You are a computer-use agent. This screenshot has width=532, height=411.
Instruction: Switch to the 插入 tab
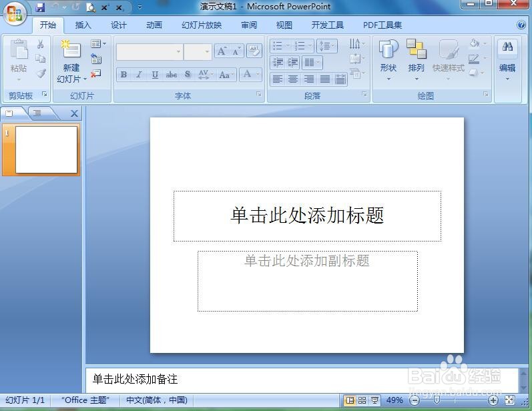point(83,25)
